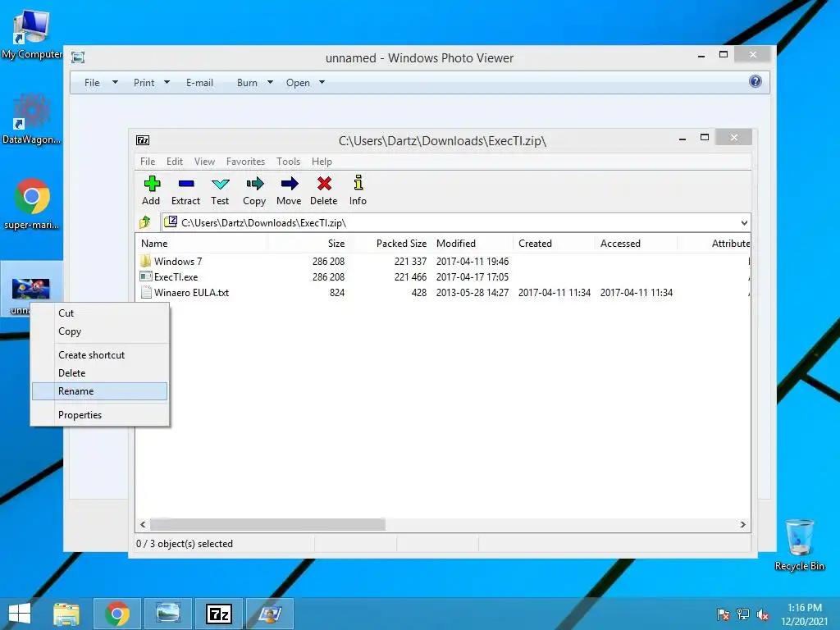
Task: Click the muted volume tray icon
Action: tap(762, 615)
